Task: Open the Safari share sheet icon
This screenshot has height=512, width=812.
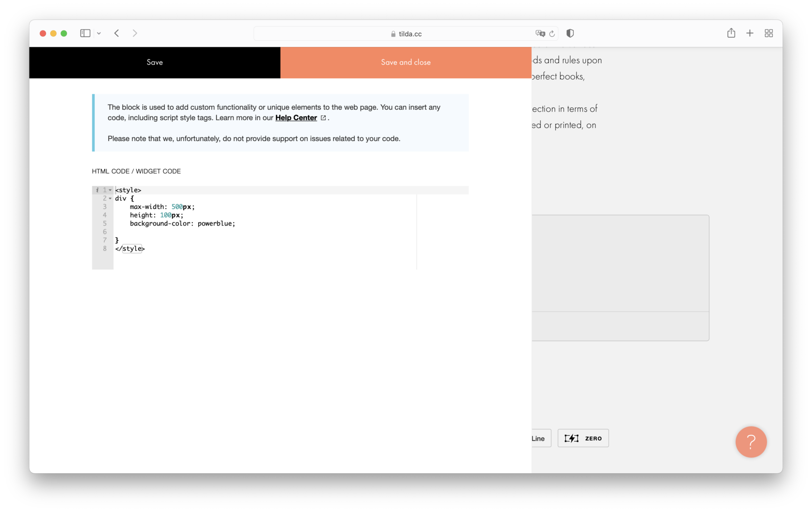Action: coord(731,33)
